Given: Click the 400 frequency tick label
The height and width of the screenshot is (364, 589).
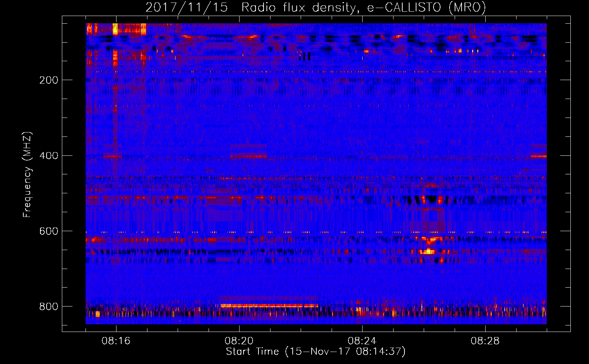Looking at the screenshot, I should [49, 155].
